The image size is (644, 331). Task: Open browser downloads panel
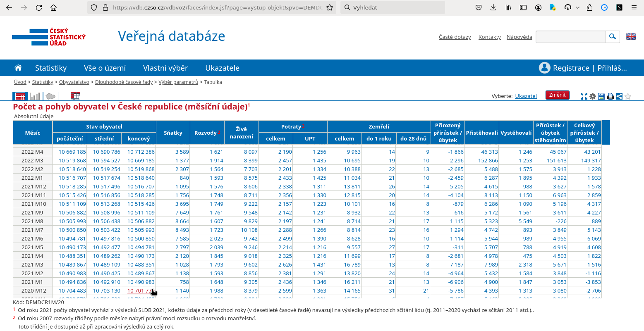tap(493, 7)
